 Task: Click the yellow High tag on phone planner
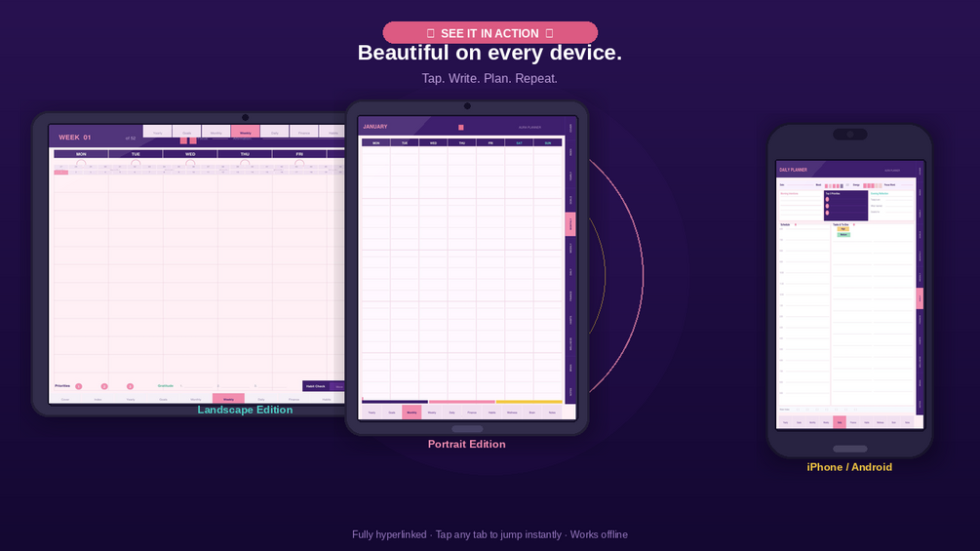point(843,228)
